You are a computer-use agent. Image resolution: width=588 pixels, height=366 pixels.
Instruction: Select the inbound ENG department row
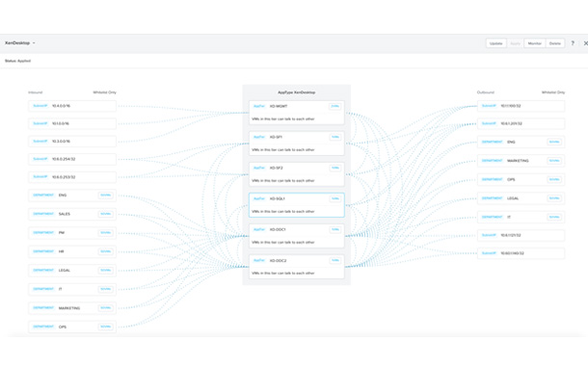(x=72, y=196)
